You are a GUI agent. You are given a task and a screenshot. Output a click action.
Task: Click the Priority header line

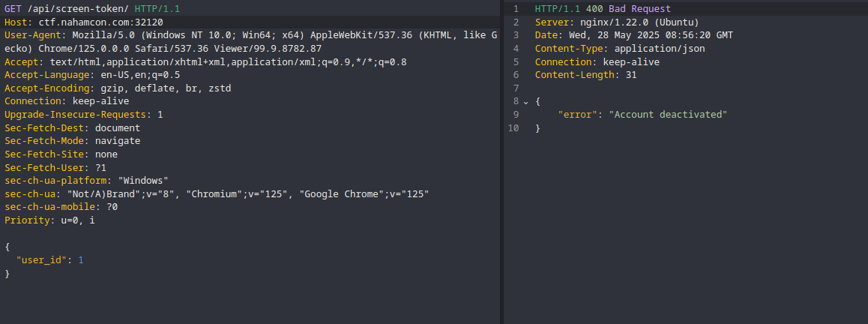49,220
